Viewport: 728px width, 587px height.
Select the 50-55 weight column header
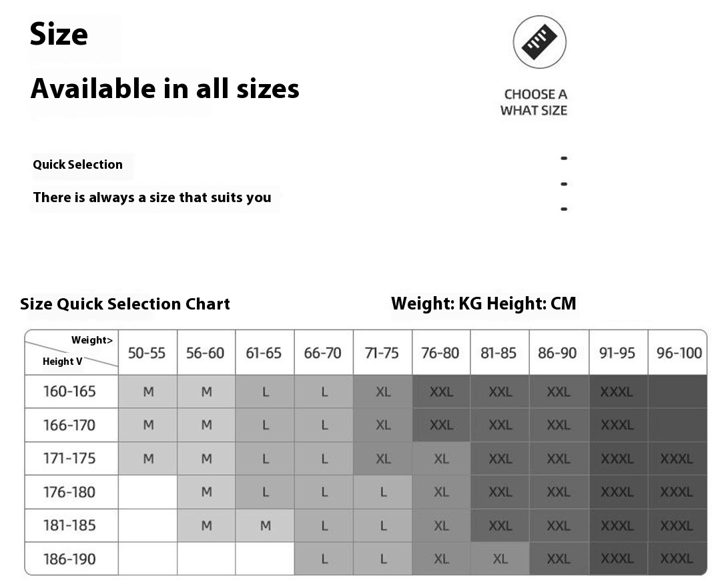click(x=147, y=353)
